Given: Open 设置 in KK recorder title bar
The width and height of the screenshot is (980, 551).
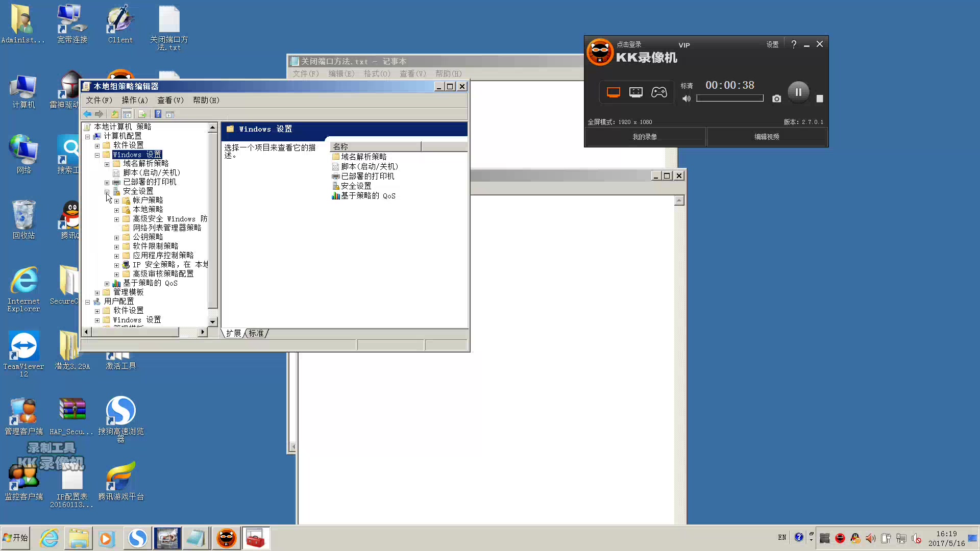Looking at the screenshot, I should (x=772, y=44).
